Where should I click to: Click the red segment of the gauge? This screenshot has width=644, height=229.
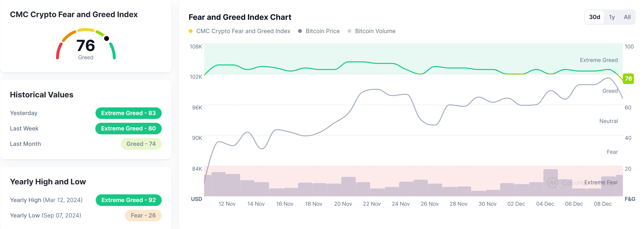(x=59, y=51)
